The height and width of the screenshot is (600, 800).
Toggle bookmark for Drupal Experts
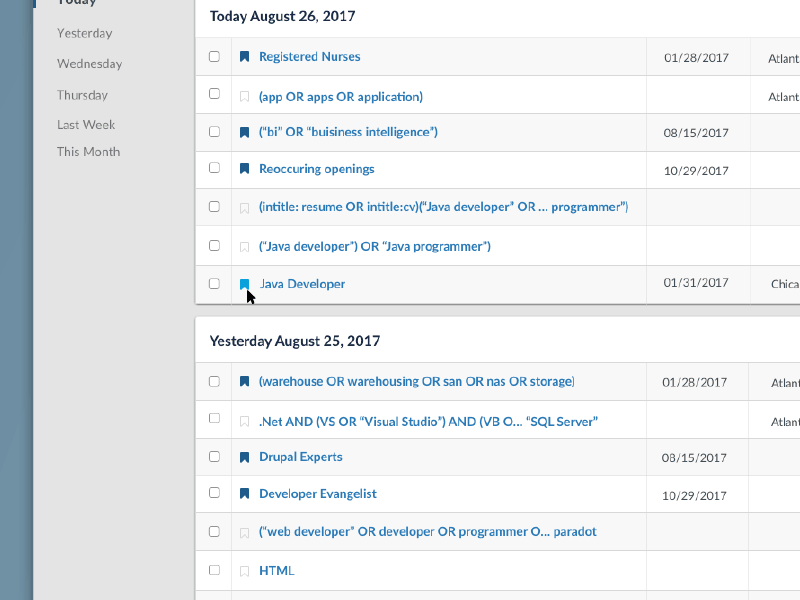(244, 457)
